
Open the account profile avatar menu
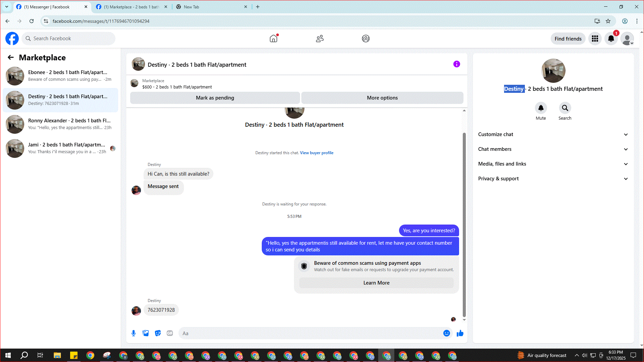click(627, 39)
